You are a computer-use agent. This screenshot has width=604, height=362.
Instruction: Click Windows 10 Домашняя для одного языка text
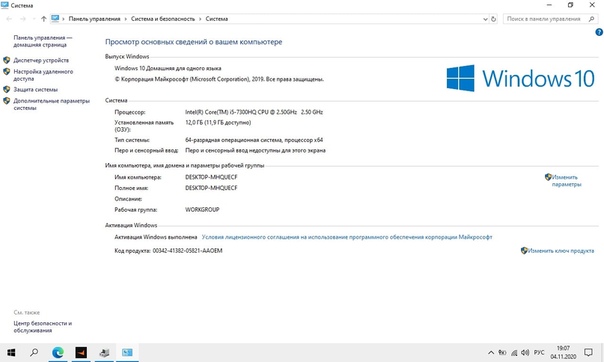[168, 69]
